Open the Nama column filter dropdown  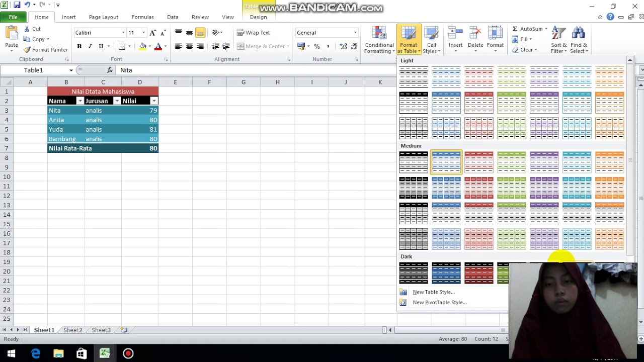click(x=79, y=101)
